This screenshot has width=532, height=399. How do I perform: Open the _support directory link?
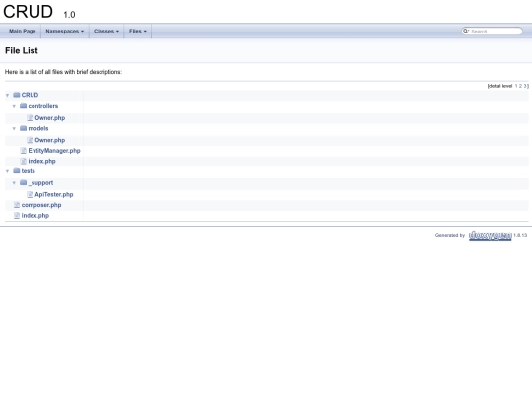(40, 183)
